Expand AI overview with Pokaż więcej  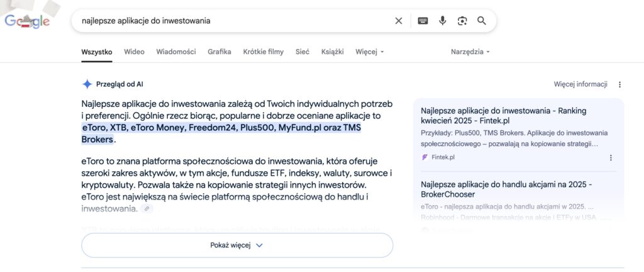tap(237, 246)
